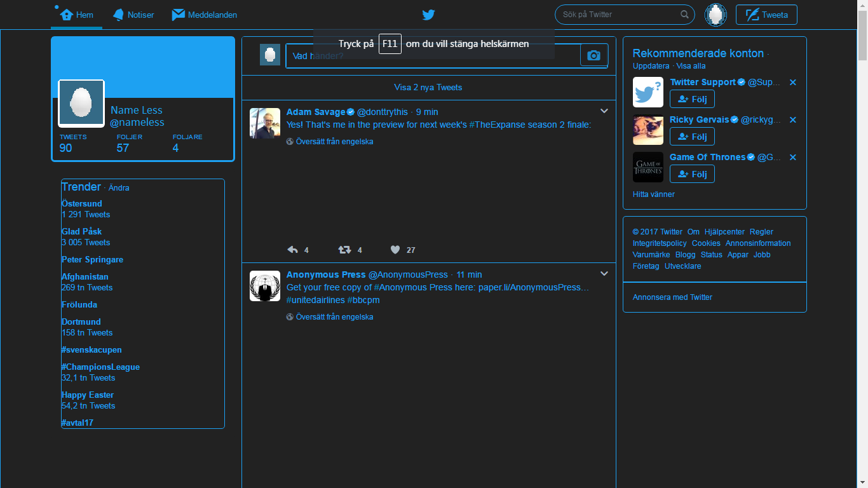Click the page scrollbar up arrow
868x488 pixels.
pos(862,5)
